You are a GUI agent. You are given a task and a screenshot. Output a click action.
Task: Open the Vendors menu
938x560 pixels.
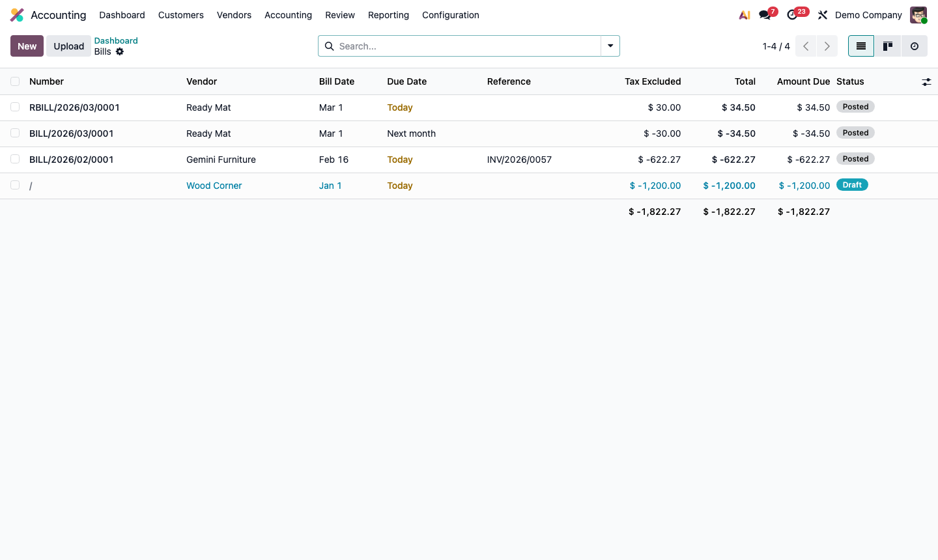tap(234, 14)
